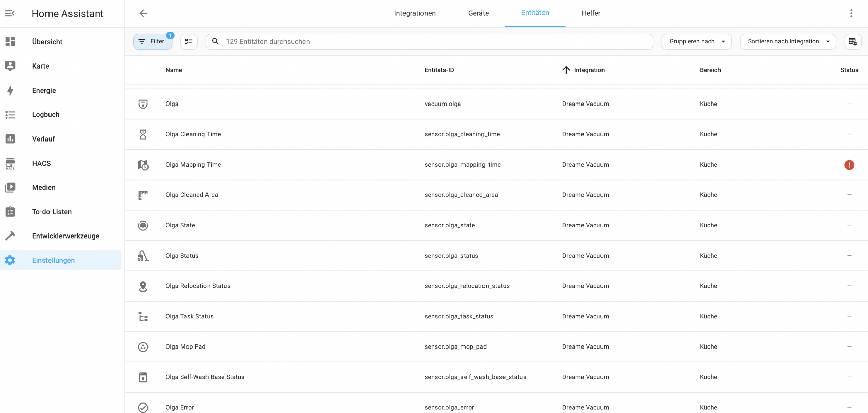Expand Gruppieren nach dropdown
868x413 pixels.
click(x=696, y=41)
